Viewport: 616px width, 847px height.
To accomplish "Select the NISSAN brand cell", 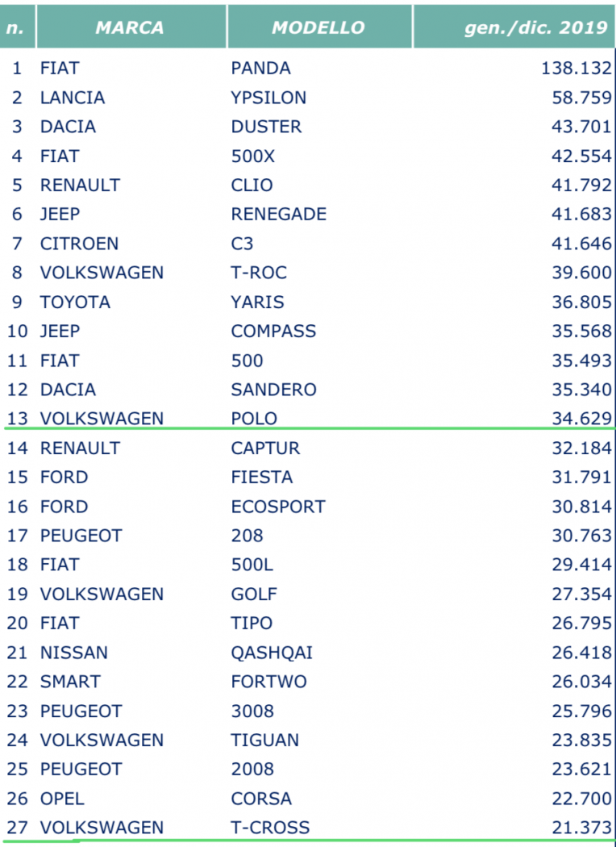I will pos(74,652).
